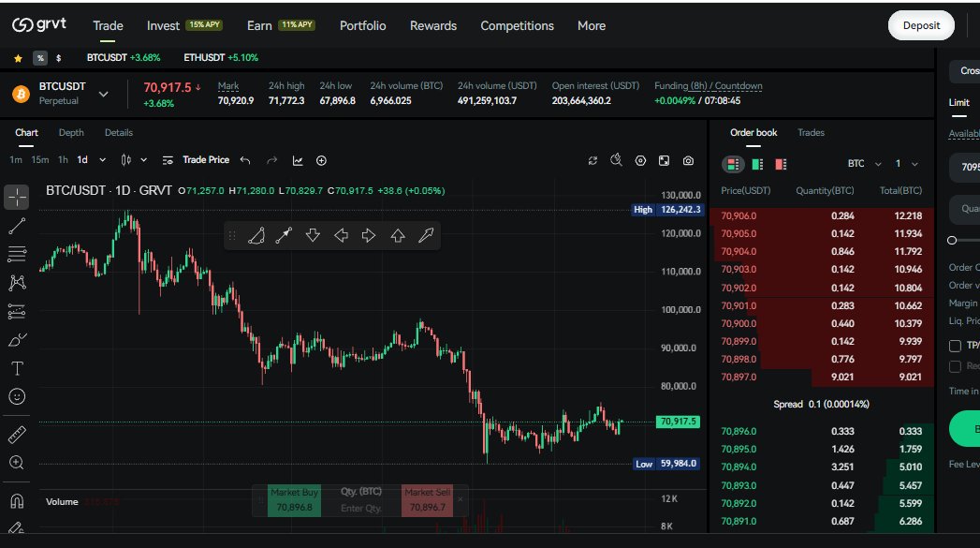Open the emoji sticker tool
The width and height of the screenshot is (980, 548).
(17, 396)
